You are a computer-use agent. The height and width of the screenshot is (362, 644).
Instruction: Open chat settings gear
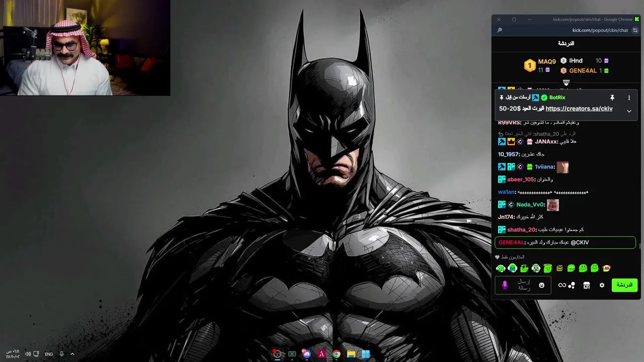[x=602, y=285]
